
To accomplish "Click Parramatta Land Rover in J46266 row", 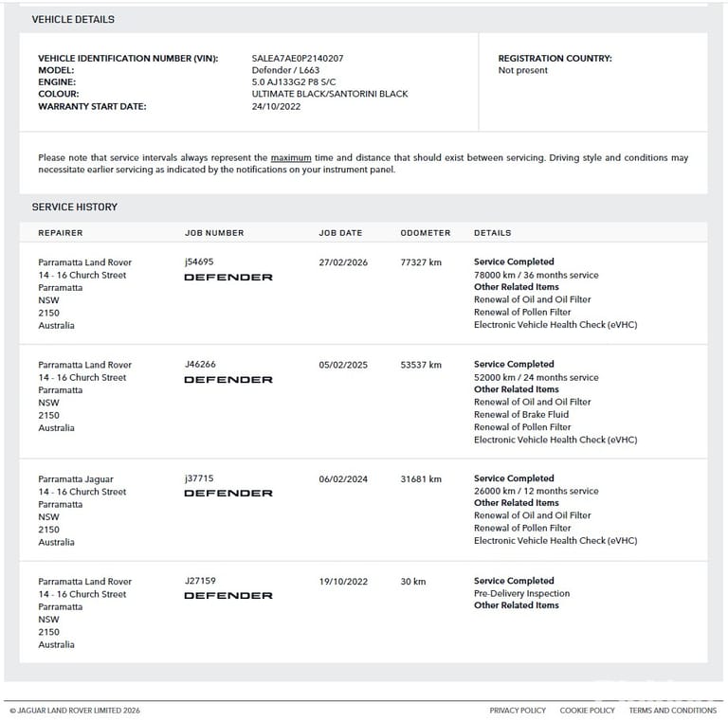I will (85, 365).
